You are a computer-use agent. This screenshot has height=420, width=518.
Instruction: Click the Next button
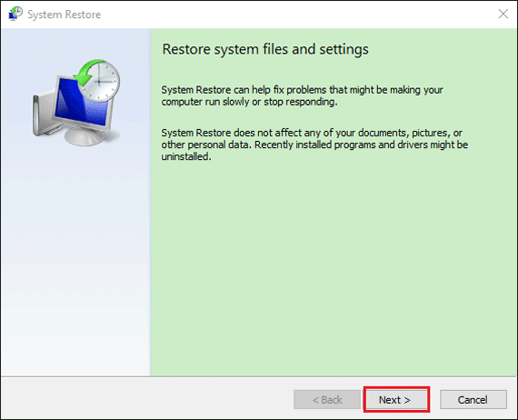point(396,400)
